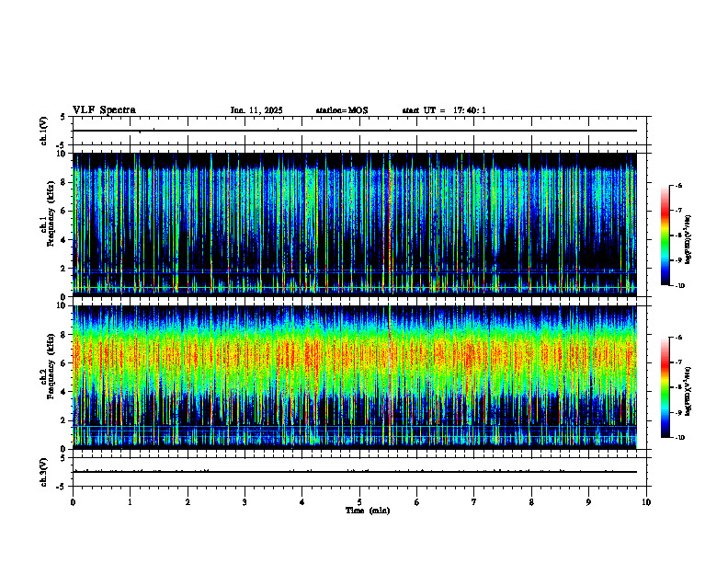Click the "8" kHz tick on ch.1 axis
Viewport: 728px width, 563px height.
[64, 182]
